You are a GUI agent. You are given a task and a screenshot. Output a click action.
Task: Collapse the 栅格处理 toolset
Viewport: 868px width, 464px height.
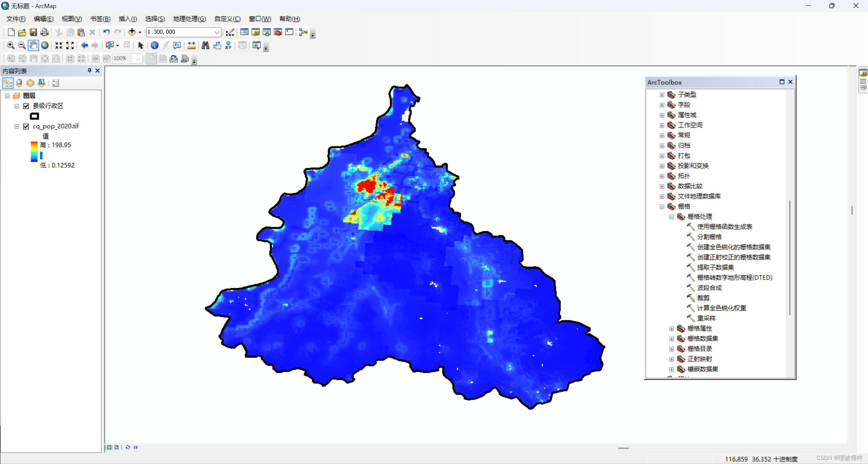coord(671,217)
